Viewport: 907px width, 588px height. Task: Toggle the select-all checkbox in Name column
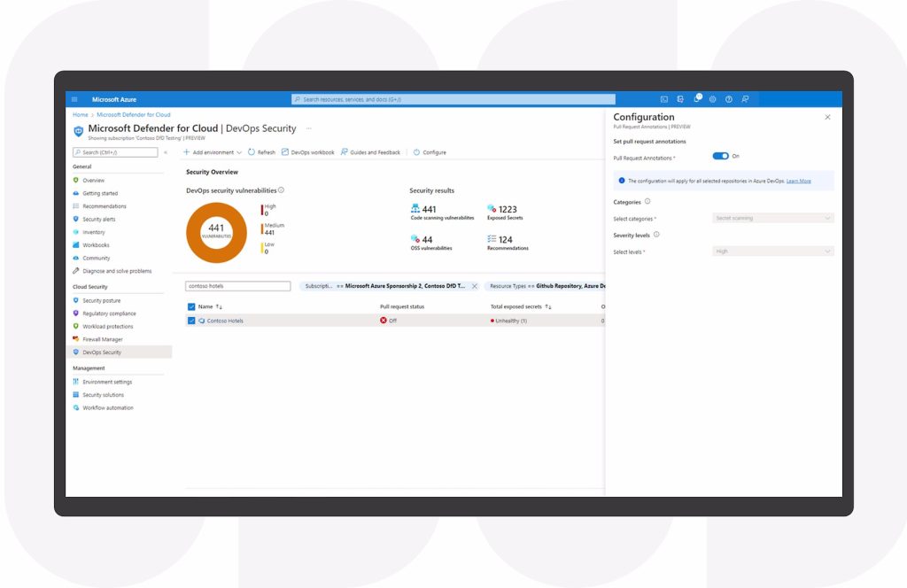click(192, 306)
